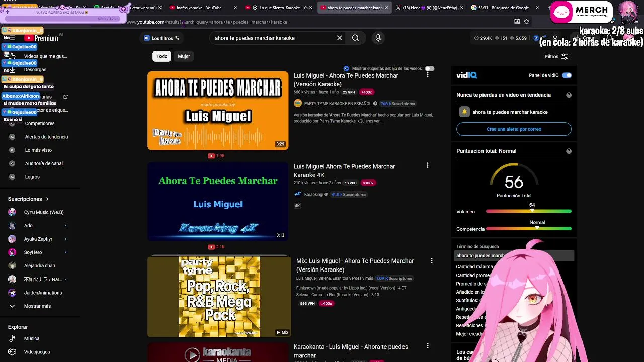Clear the search box with the X
The height and width of the screenshot is (362, 644).
tap(339, 38)
